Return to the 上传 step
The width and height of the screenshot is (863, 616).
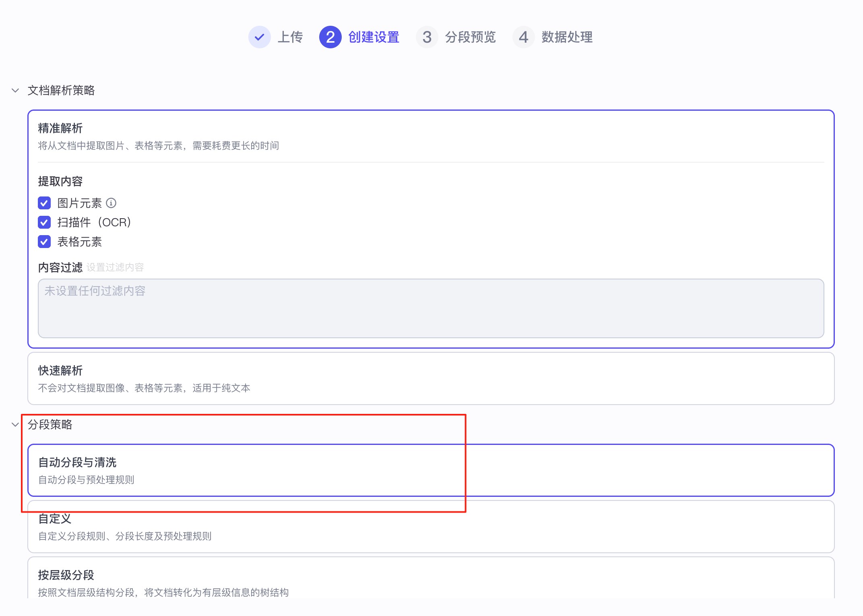[291, 37]
